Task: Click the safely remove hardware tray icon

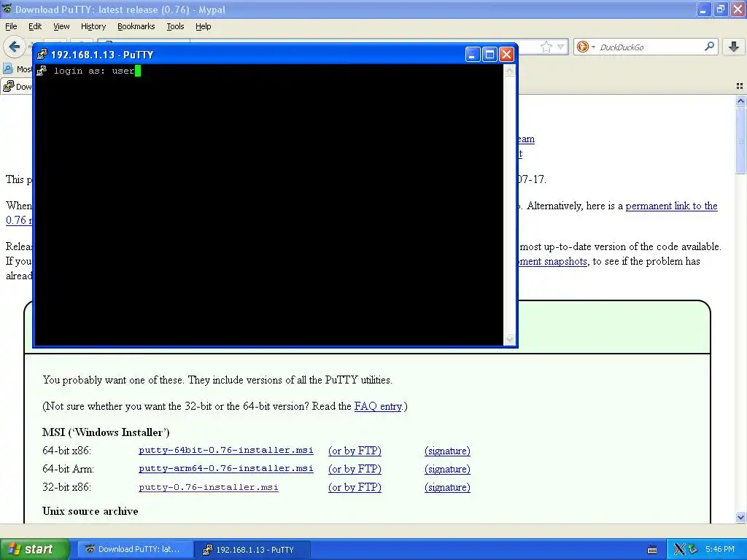Action: click(693, 549)
